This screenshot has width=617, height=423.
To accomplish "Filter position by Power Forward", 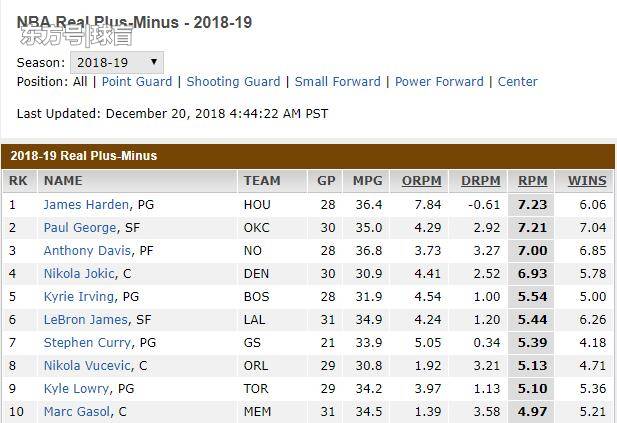I will [x=439, y=82].
